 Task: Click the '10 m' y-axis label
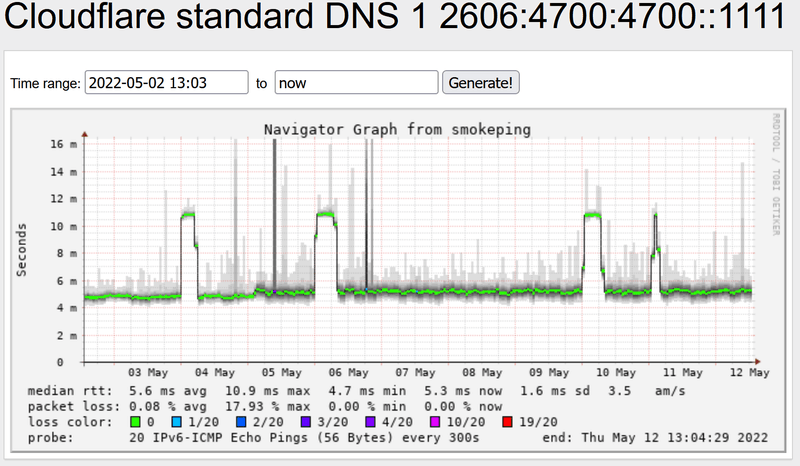coord(64,226)
